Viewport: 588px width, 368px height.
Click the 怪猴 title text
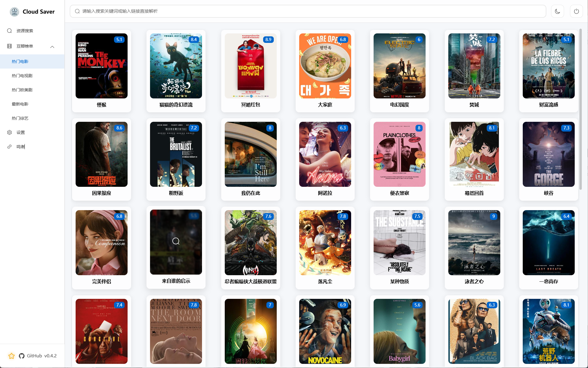[102, 105]
